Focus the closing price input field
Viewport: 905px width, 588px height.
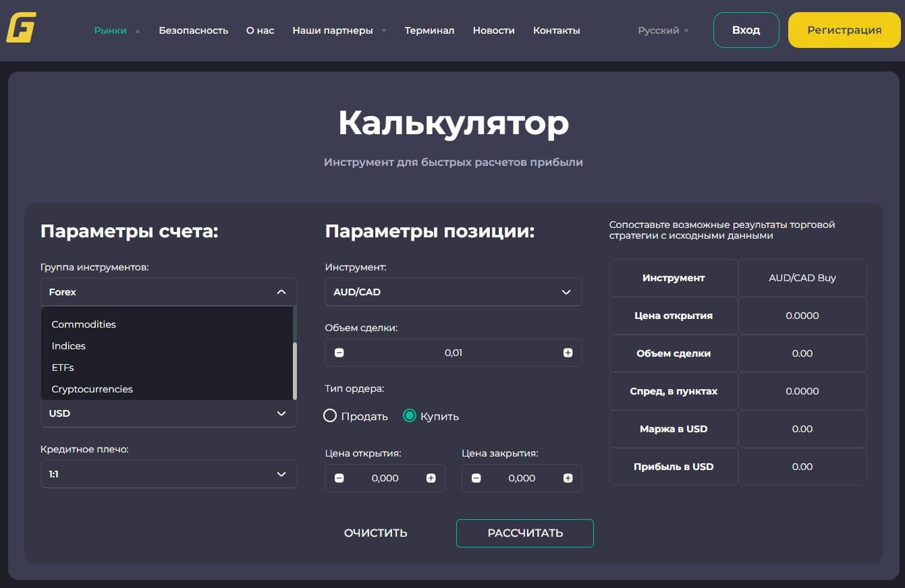tap(522, 478)
